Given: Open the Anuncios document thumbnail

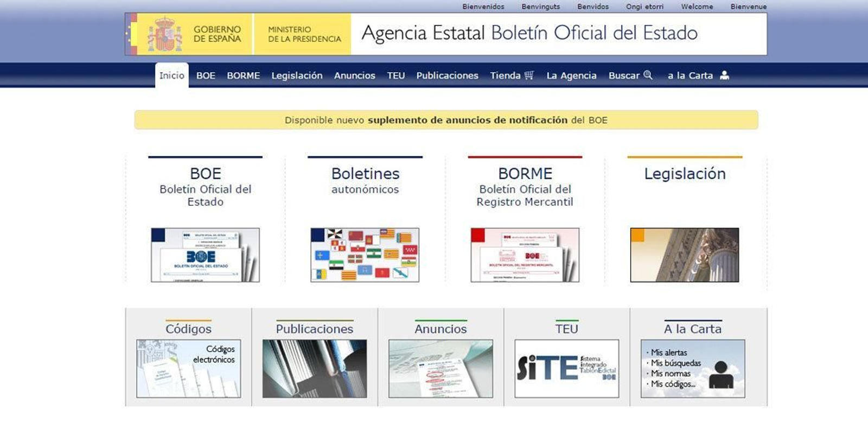Looking at the screenshot, I should tap(441, 369).
